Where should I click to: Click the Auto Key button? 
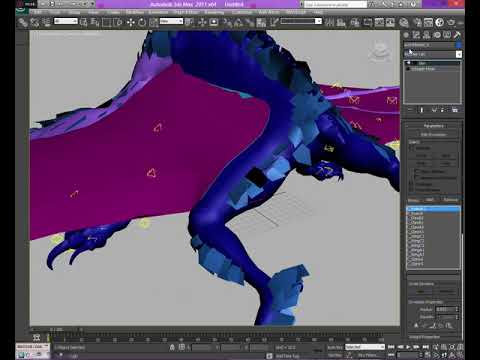tap(334, 347)
